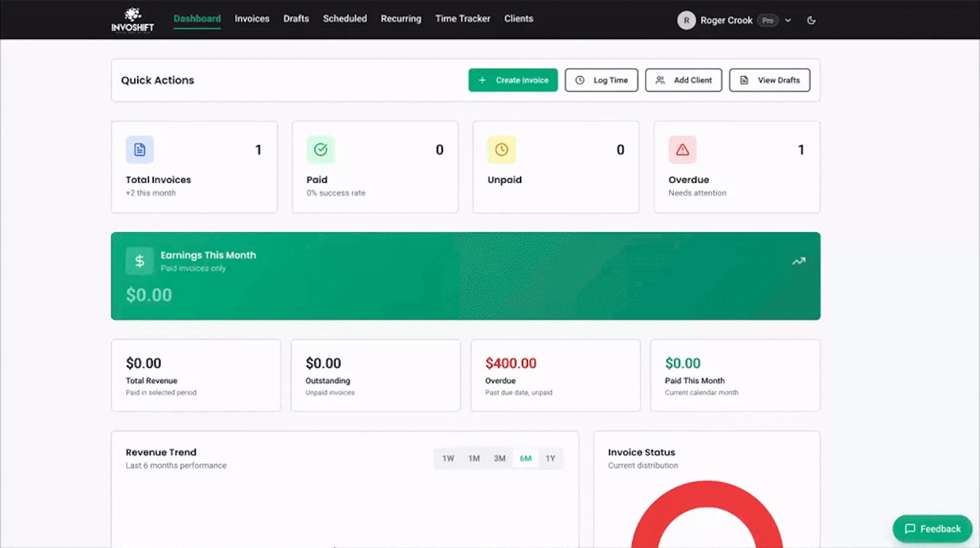This screenshot has width=980, height=548.
Task: Select the 1M revenue range
Action: tap(474, 459)
